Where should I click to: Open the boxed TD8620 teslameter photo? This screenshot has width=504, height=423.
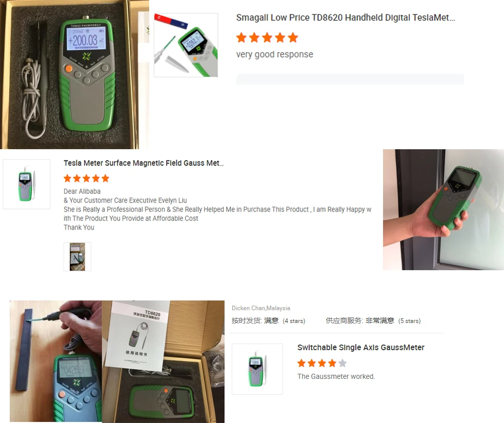pyautogui.click(x=74, y=74)
